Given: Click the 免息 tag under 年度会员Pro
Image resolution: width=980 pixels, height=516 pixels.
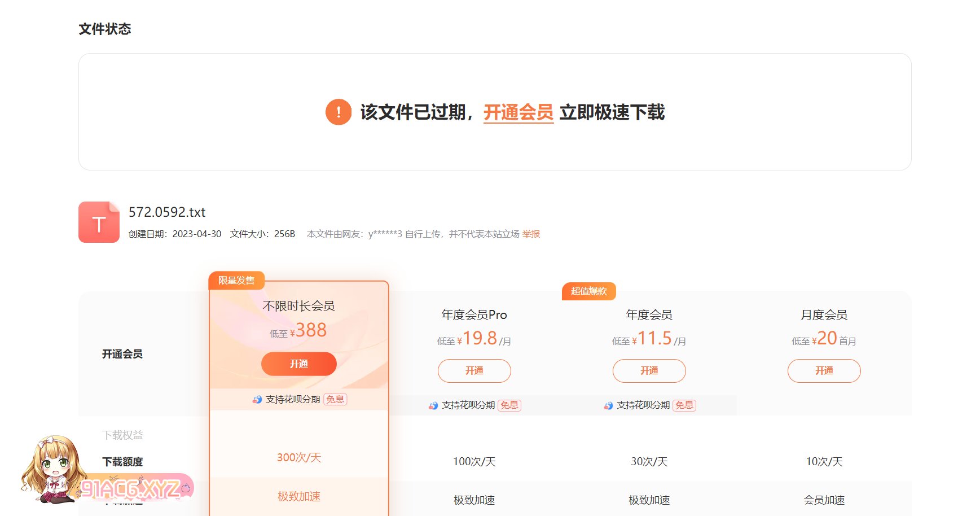Looking at the screenshot, I should pyautogui.click(x=509, y=405).
